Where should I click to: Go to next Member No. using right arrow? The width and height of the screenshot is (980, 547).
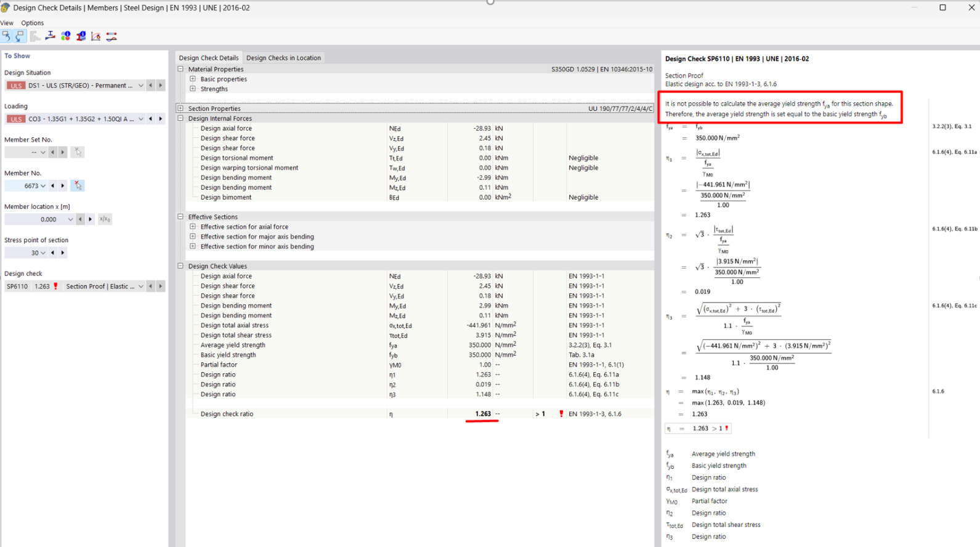pyautogui.click(x=63, y=185)
